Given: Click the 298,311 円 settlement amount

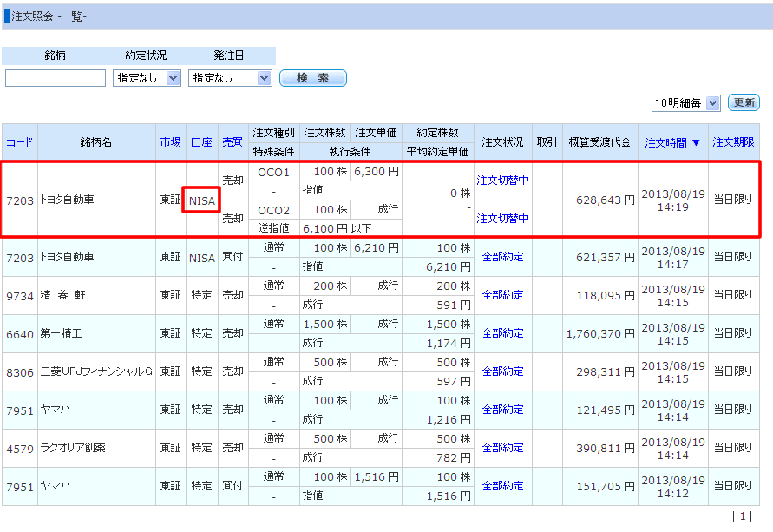Looking at the screenshot, I should [x=606, y=371].
